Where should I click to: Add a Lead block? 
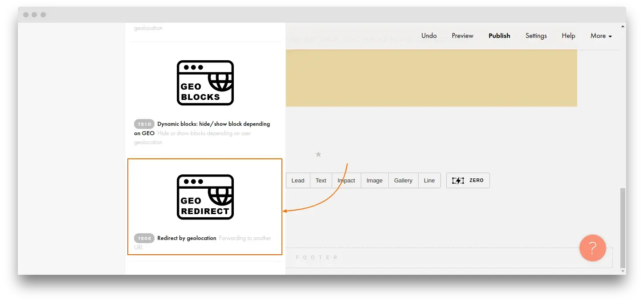(x=298, y=181)
